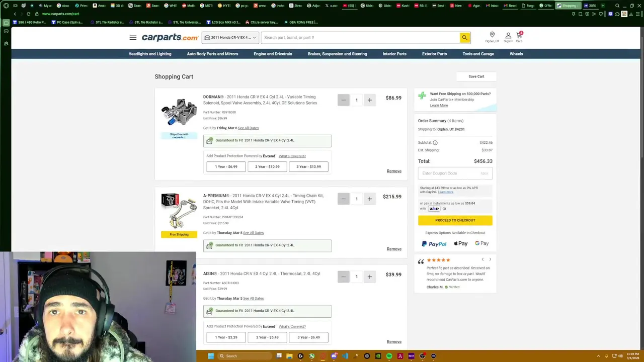Click the Windows taskbar Search box
This screenshot has height=362, width=644.
(x=244, y=356)
